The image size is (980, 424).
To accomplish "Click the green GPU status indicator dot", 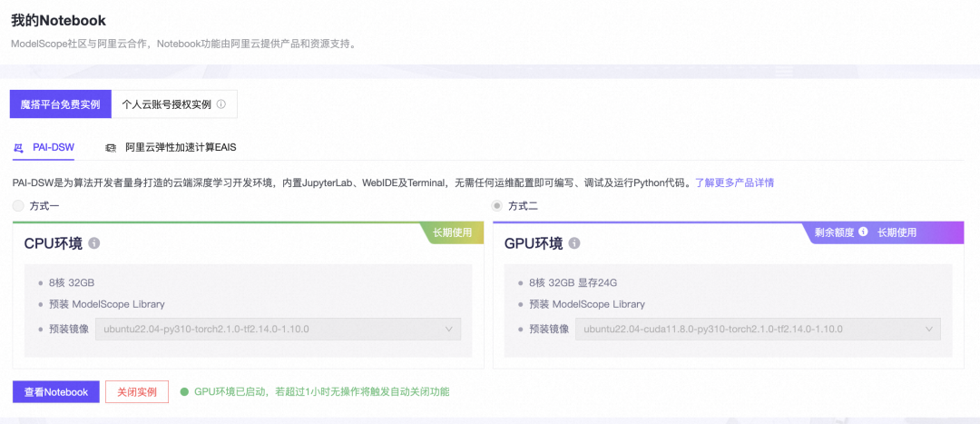I will pyautogui.click(x=183, y=392).
